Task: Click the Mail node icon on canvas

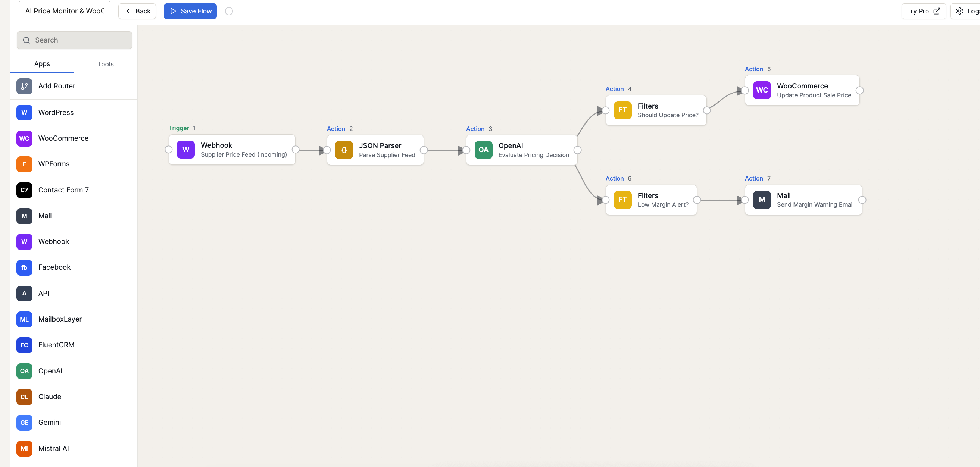Action: [762, 200]
